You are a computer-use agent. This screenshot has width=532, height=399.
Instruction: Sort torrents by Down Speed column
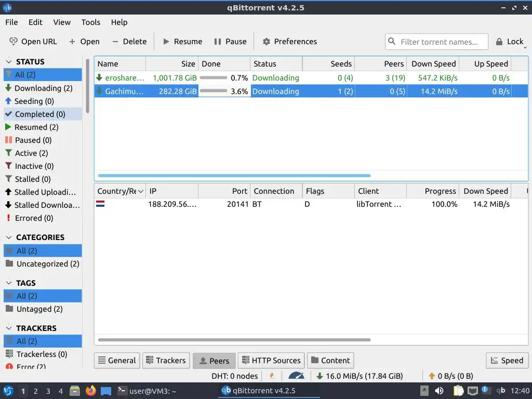433,64
